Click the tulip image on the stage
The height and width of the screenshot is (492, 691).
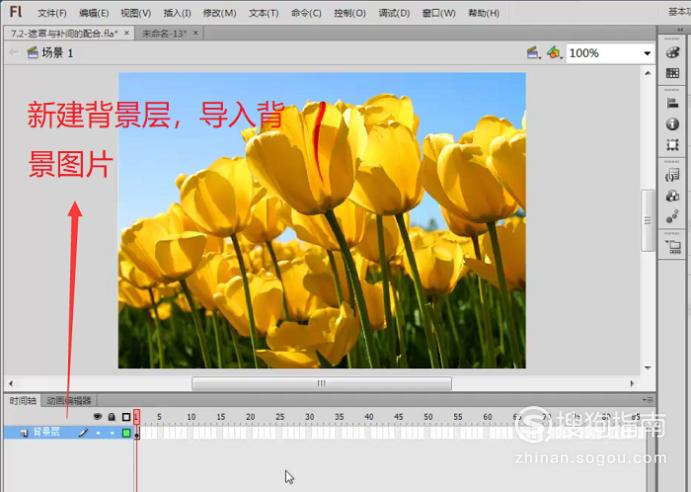point(322,220)
